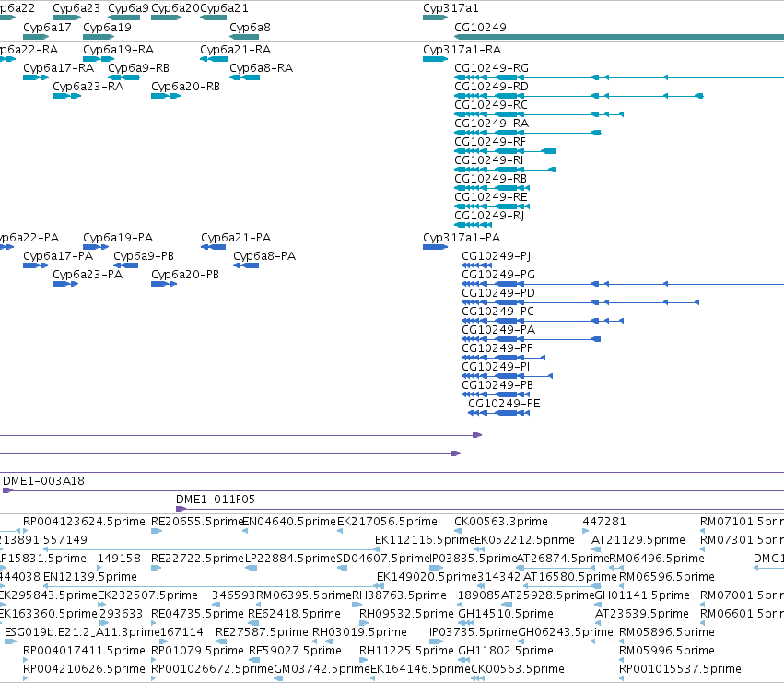Screen dimensions: 784x683
Task: Click protein CG10249-PA
Action: click(498, 330)
